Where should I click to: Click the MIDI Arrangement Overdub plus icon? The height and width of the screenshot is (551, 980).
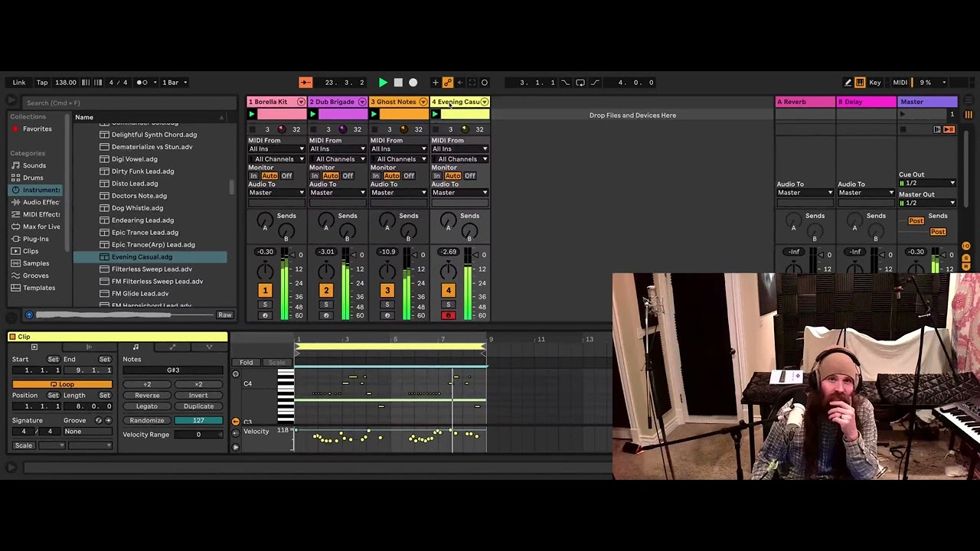[436, 82]
